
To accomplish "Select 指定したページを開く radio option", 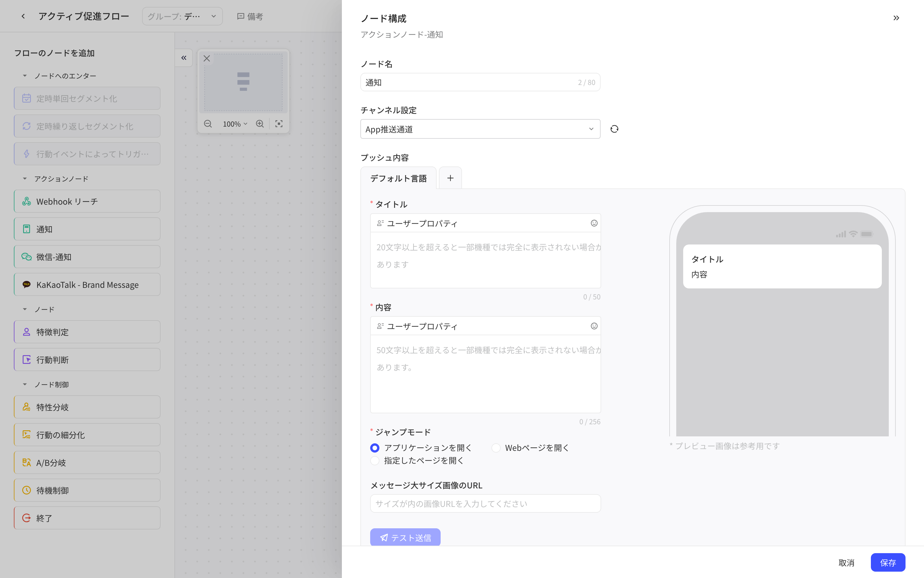I will pyautogui.click(x=375, y=461).
